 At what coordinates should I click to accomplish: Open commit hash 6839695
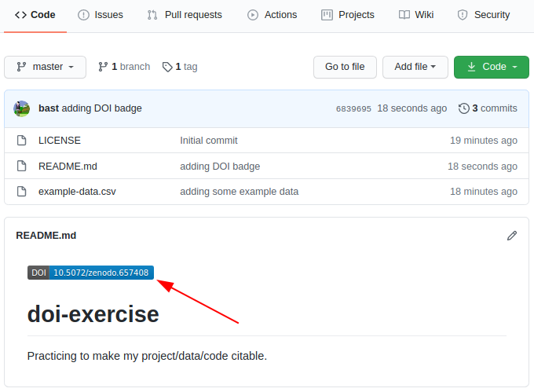(x=353, y=109)
